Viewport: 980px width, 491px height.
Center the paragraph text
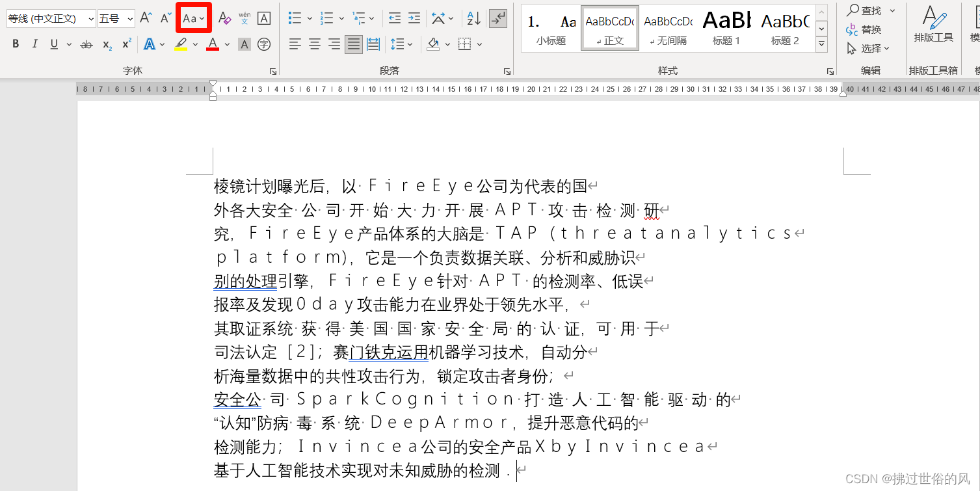315,44
